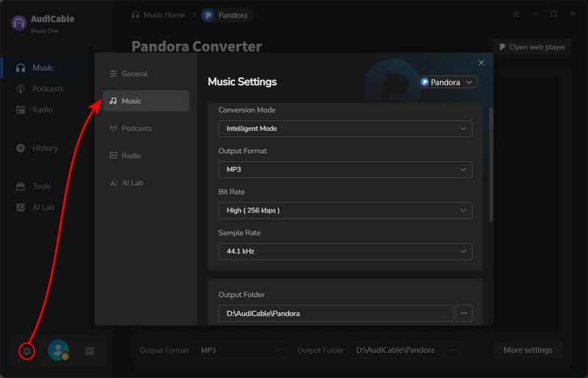Click the Pandora Converter heading
588x378 pixels.
[196, 46]
